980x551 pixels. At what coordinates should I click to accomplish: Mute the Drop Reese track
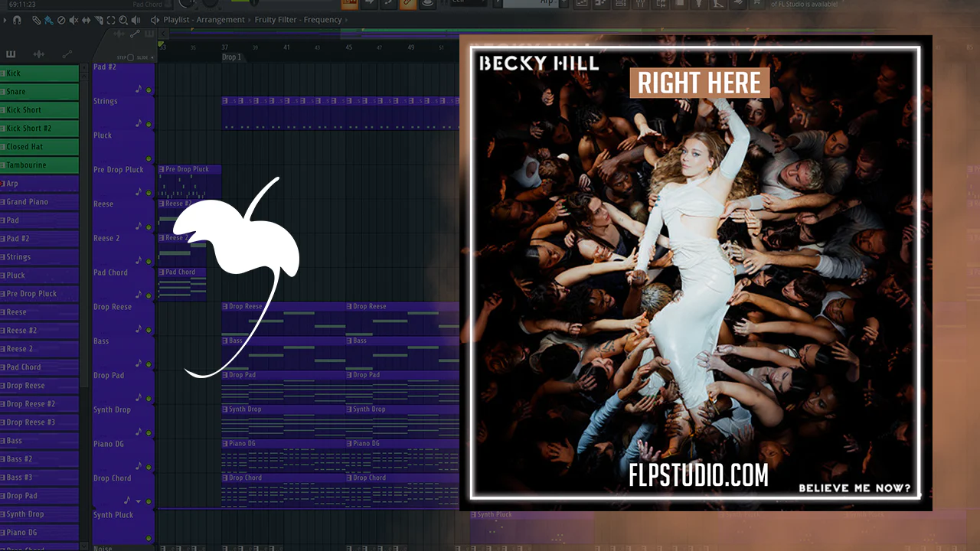pyautogui.click(x=149, y=331)
